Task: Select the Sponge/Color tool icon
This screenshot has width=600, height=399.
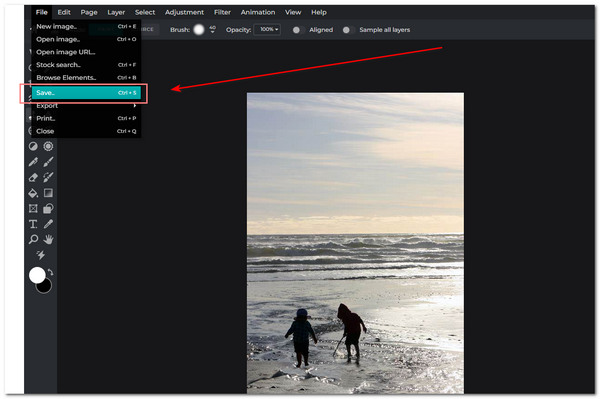Action: point(48,146)
